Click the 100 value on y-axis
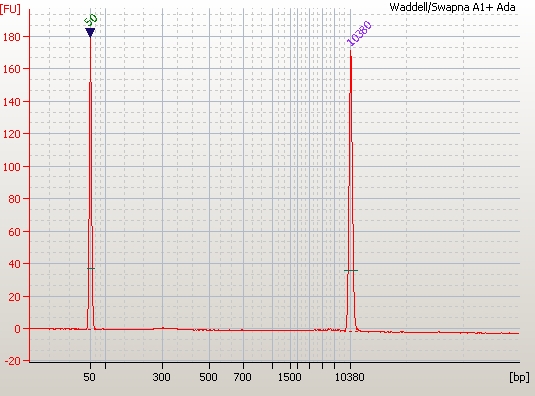The image size is (535, 396). 12,167
